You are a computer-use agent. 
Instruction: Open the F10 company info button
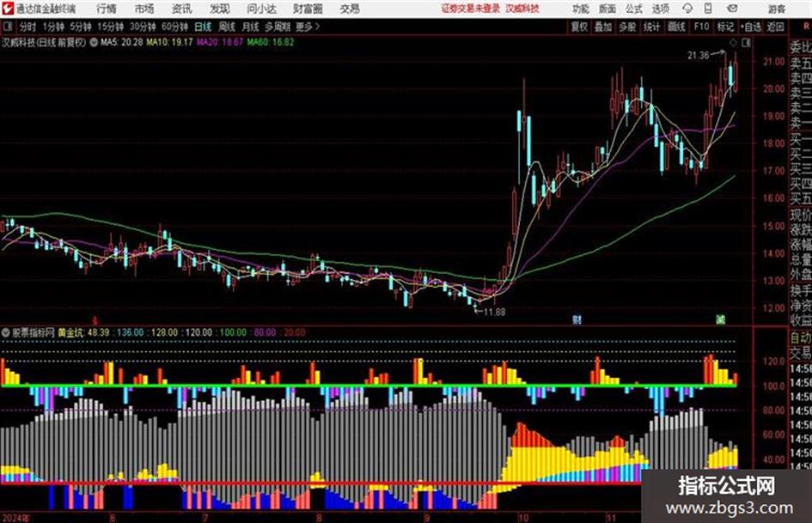[701, 27]
